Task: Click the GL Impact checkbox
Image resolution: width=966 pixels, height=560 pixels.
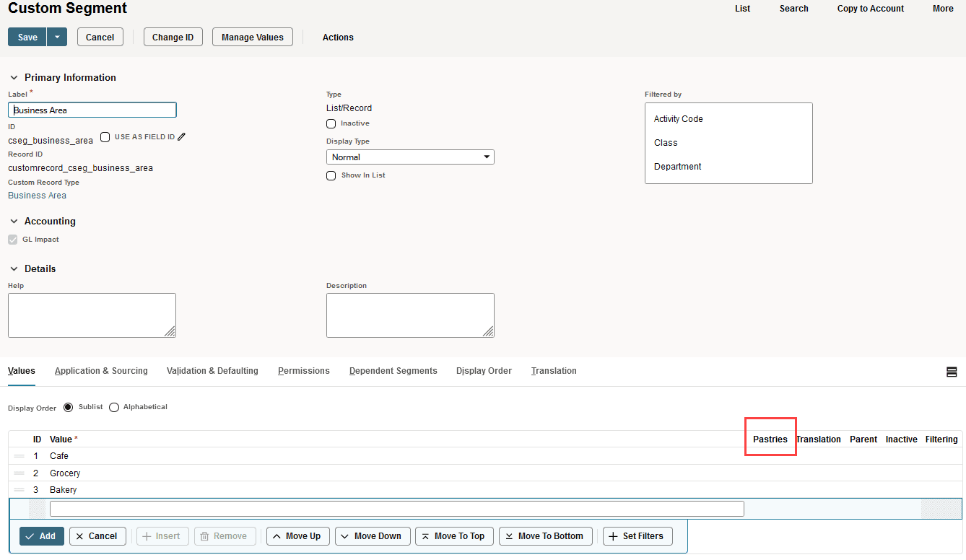Action: coord(12,240)
